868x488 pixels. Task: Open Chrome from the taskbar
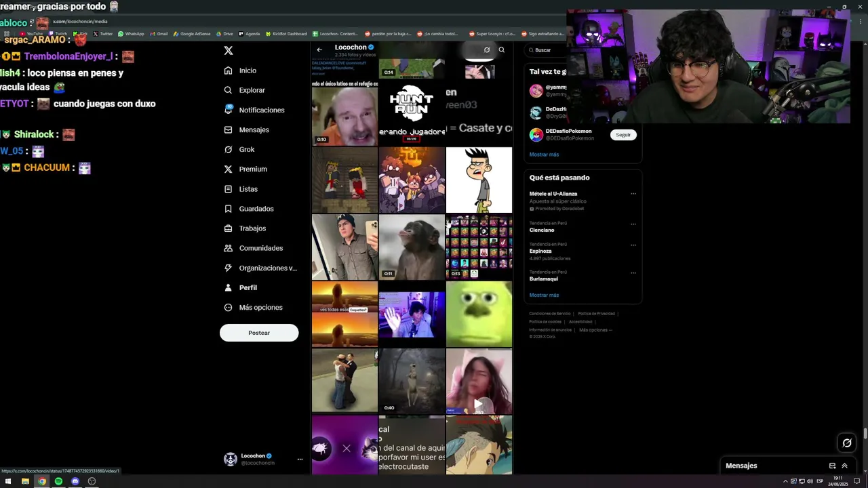tap(42, 481)
